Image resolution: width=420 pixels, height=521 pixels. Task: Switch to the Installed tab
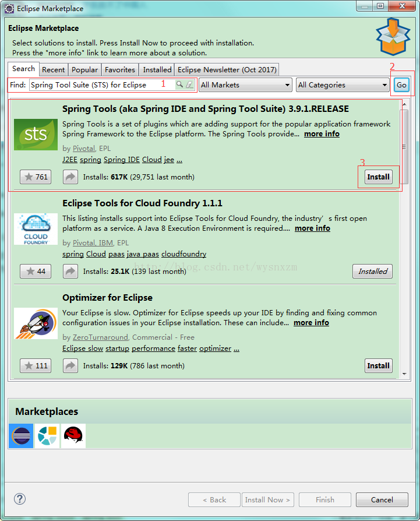point(157,70)
